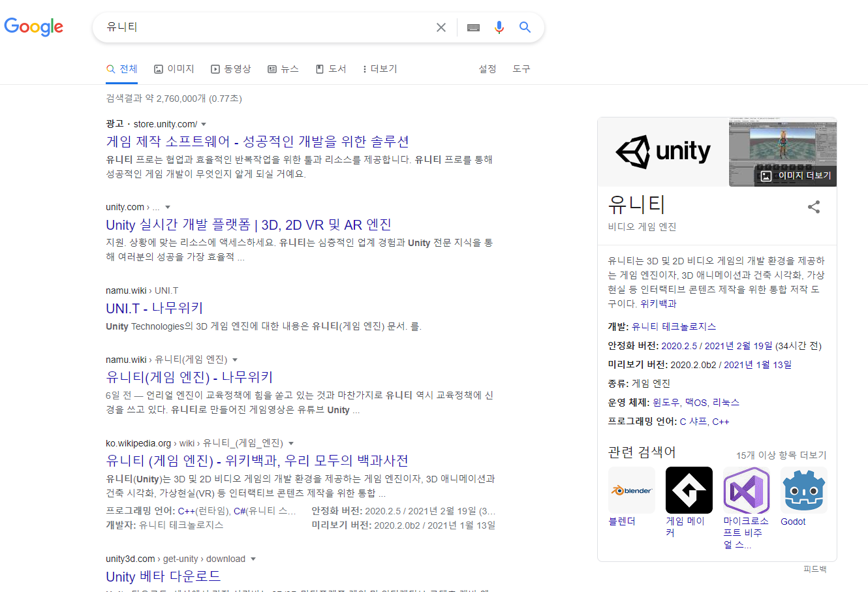Clear the search box with the X icon
868x592 pixels.
[x=441, y=27]
